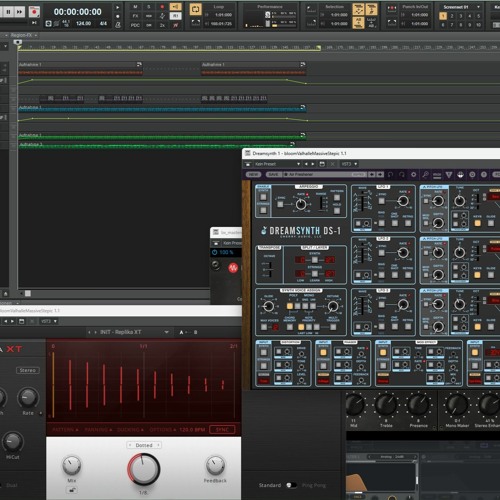Viewport: 500px width, 500px height.
Task: Fast forward in the transport bar
Action: pos(20,12)
